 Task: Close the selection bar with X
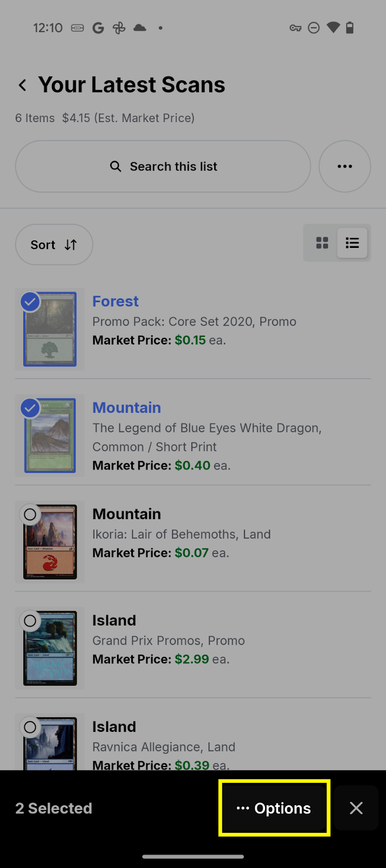[356, 808]
